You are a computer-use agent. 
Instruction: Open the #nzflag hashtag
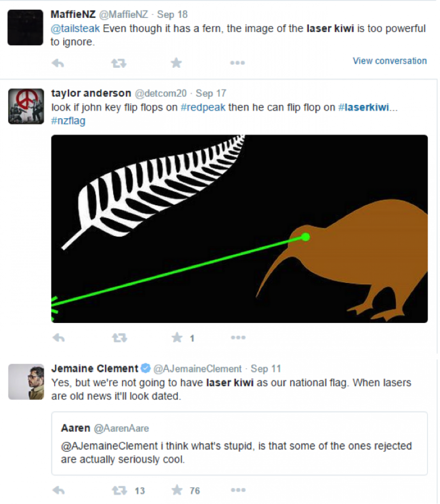(68, 121)
